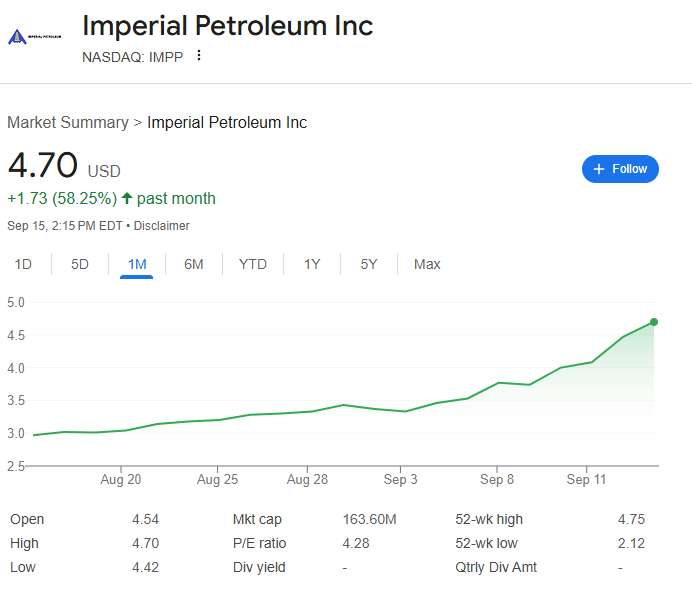Click the green endpoint dot on chart
Screen dimensions: 692x593
(x=654, y=322)
